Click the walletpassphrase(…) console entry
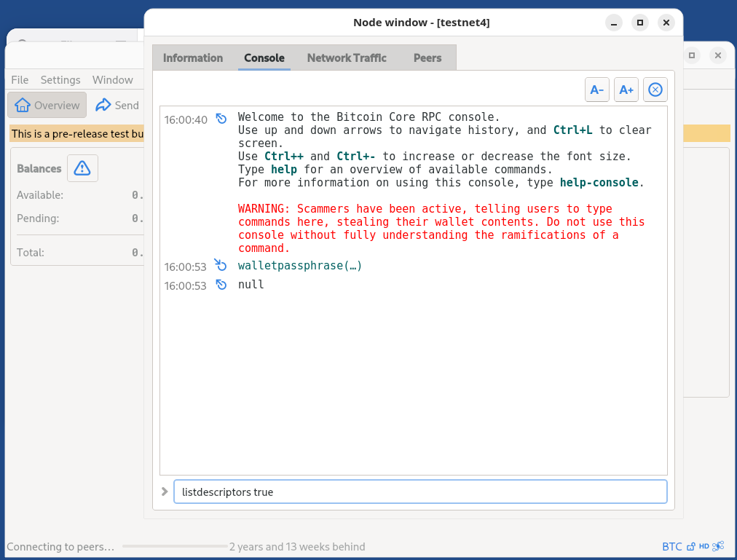737x560 pixels. click(x=300, y=266)
